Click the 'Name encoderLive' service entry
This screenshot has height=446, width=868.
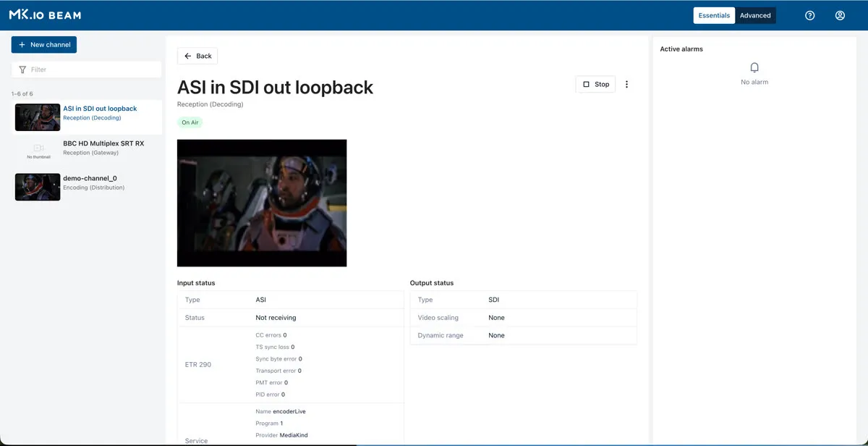[x=281, y=411]
